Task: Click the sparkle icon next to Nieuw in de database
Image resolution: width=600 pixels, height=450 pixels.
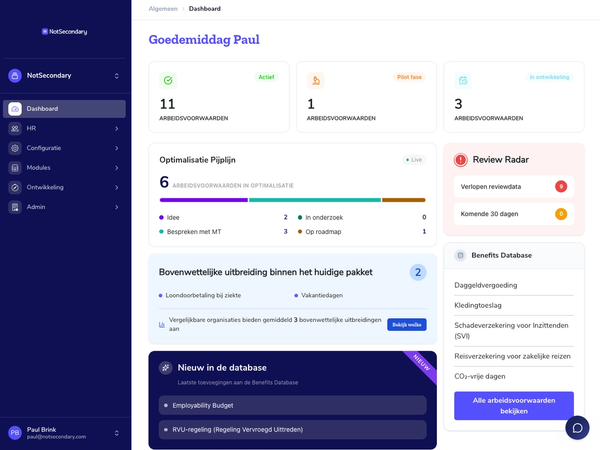Action: 165,368
